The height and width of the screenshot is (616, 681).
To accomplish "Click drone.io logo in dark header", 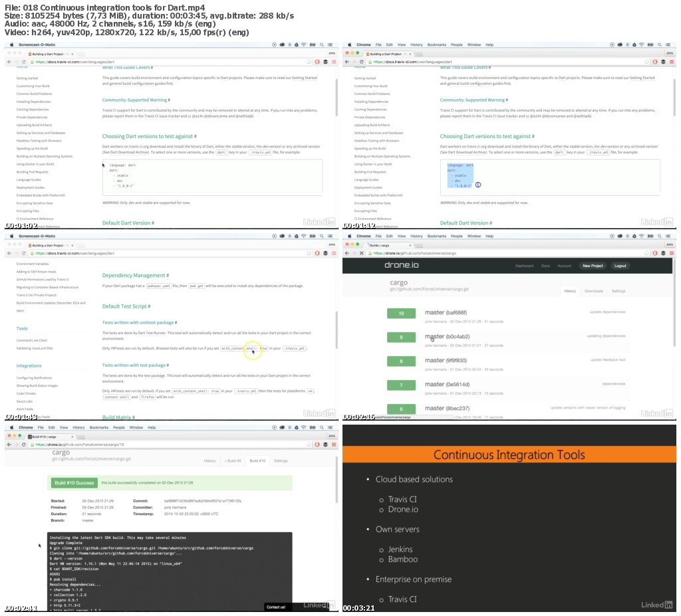I will click(401, 264).
